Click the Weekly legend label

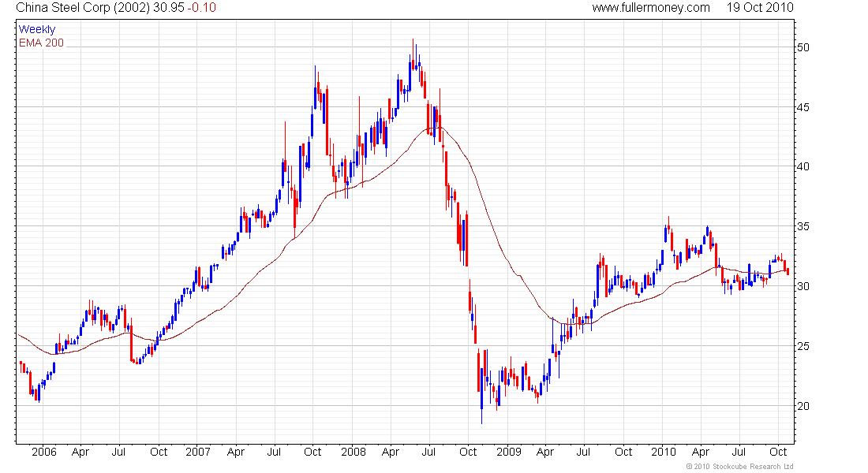click(x=37, y=29)
